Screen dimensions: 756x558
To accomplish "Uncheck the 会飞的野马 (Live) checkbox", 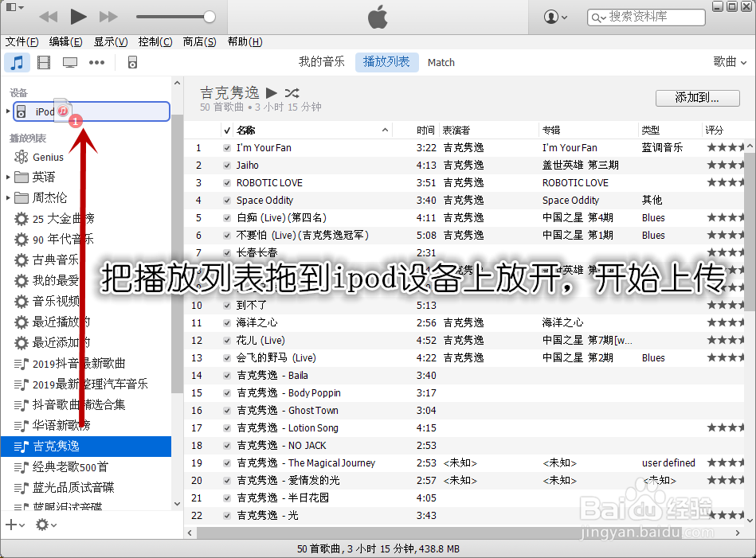I will pos(227,358).
